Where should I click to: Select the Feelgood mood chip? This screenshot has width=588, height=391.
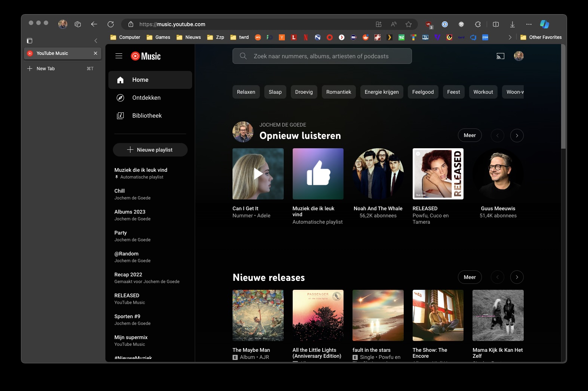pos(423,92)
